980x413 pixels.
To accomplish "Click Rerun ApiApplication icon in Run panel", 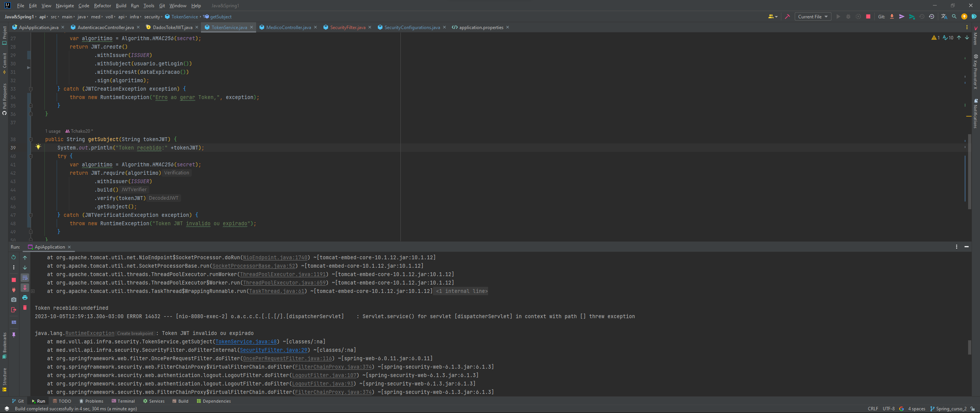I will point(14,257).
